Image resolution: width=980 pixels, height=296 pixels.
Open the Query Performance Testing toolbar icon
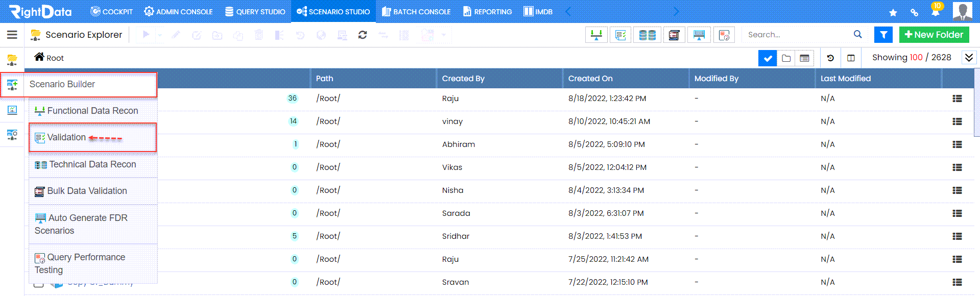(724, 35)
